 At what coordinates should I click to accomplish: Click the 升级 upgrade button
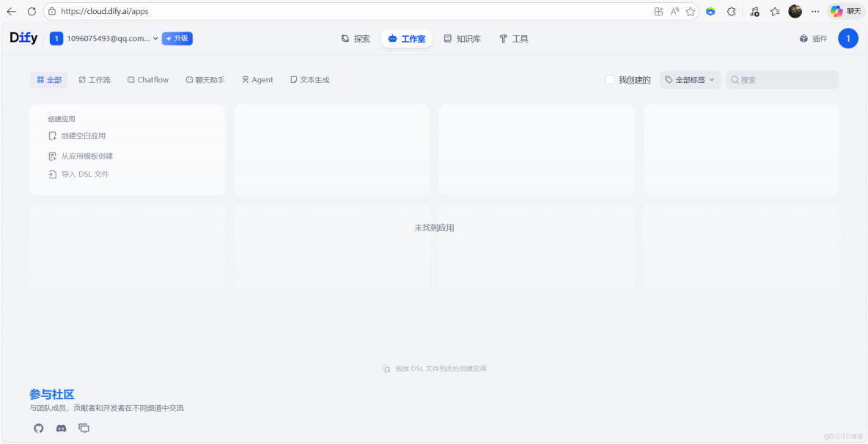point(177,38)
